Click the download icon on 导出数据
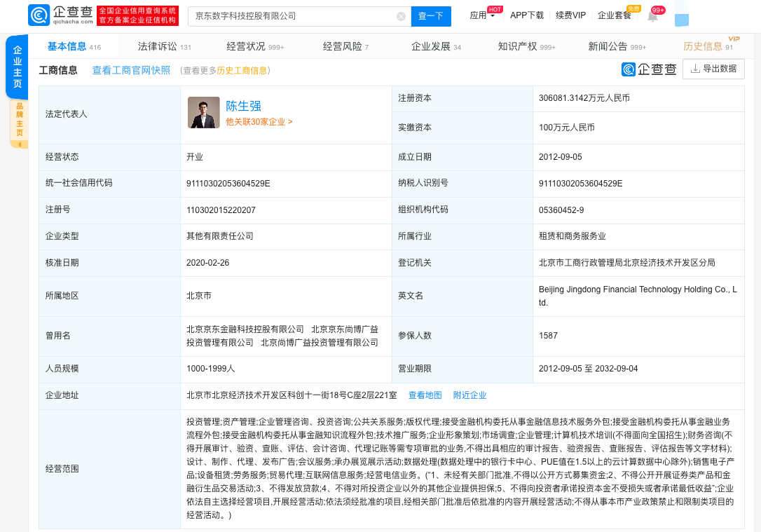This screenshot has width=761, height=532. click(695, 69)
